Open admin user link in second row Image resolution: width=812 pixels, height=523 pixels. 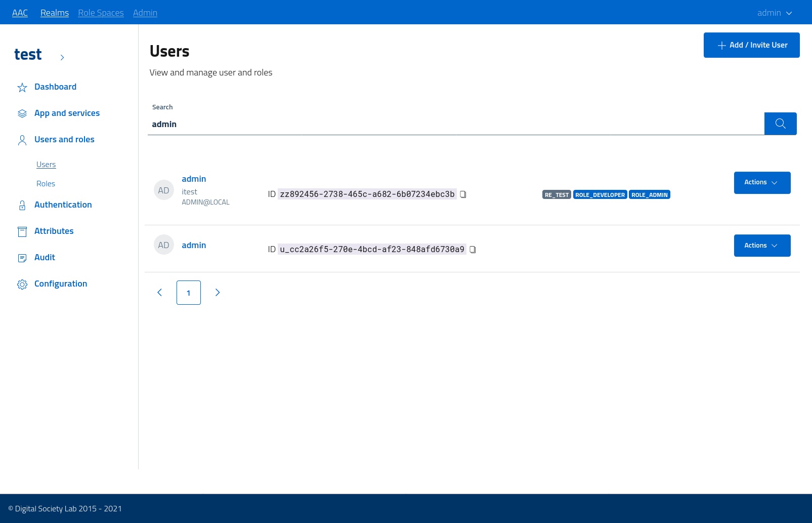pyautogui.click(x=194, y=246)
